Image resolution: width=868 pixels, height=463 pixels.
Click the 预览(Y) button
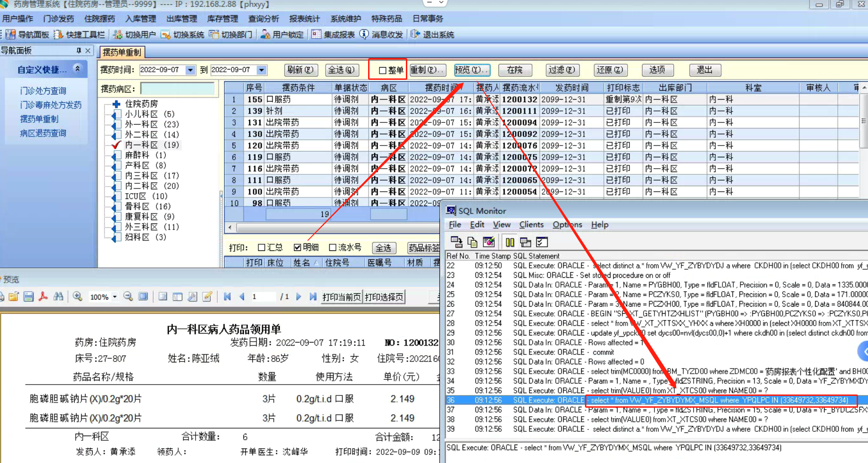pyautogui.click(x=472, y=70)
